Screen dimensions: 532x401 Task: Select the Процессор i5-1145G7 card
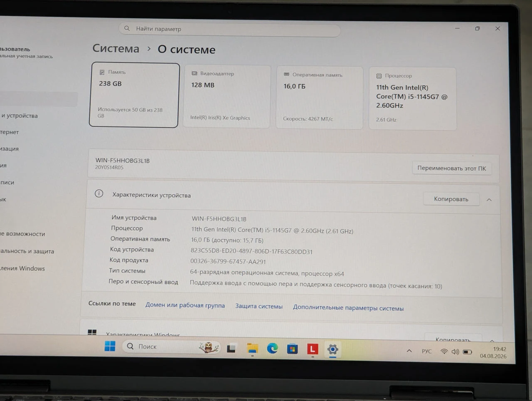413,99
